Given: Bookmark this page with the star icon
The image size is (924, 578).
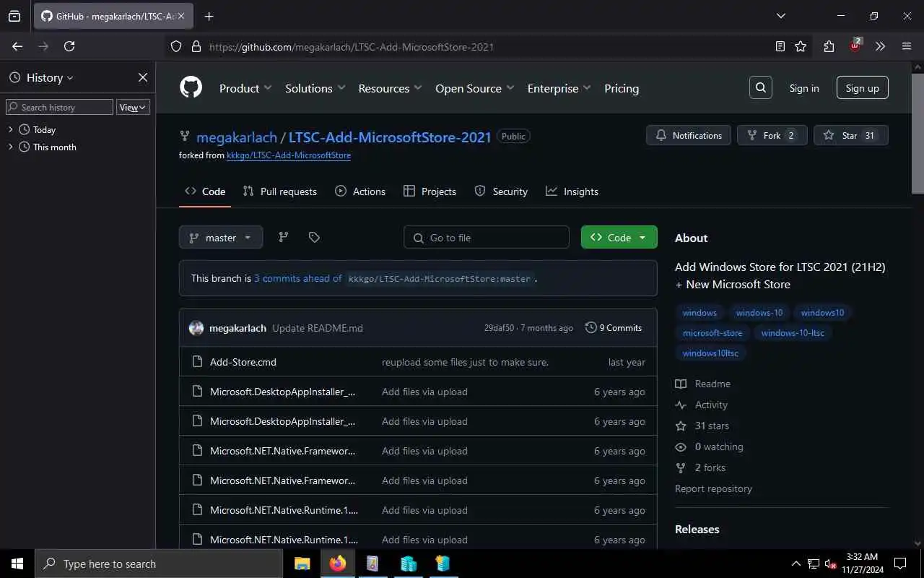Looking at the screenshot, I should pos(801,46).
